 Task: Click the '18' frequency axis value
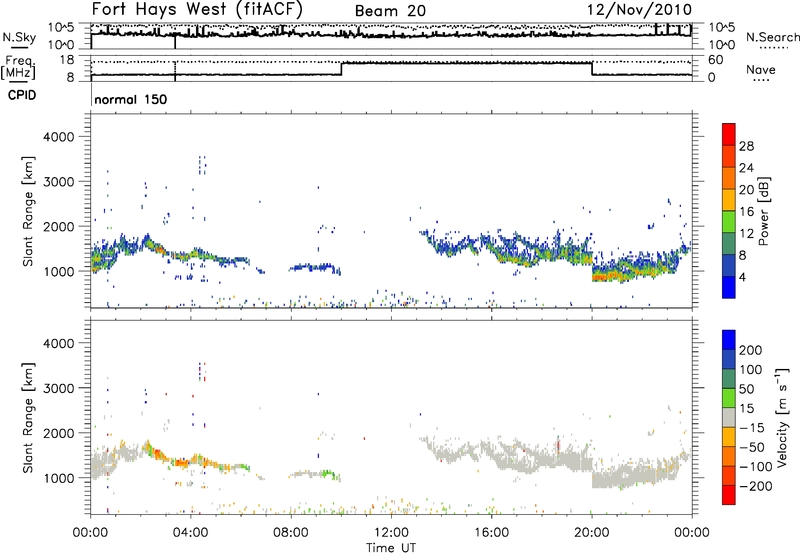tap(66, 60)
